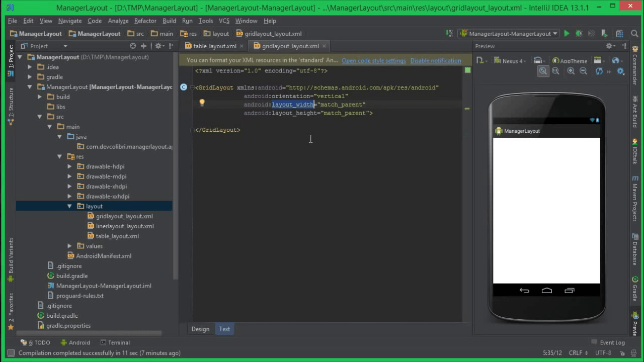Zoom in on the layout preview
This screenshot has width=644, height=362.
click(x=571, y=71)
